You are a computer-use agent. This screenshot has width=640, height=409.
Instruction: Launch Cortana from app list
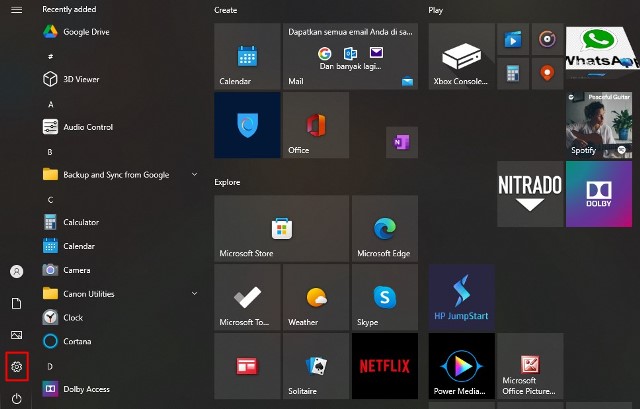tap(118, 341)
